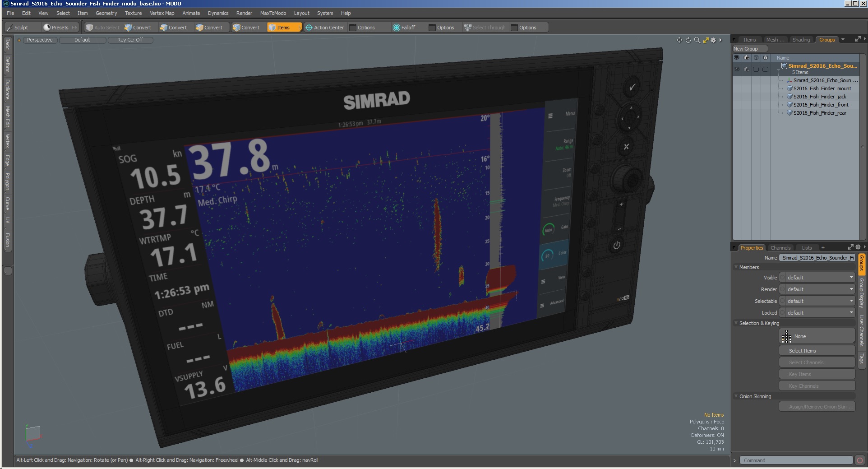Click the wireframe cube column header icon
Image resolution: width=868 pixels, height=469 pixels.
[x=756, y=58]
